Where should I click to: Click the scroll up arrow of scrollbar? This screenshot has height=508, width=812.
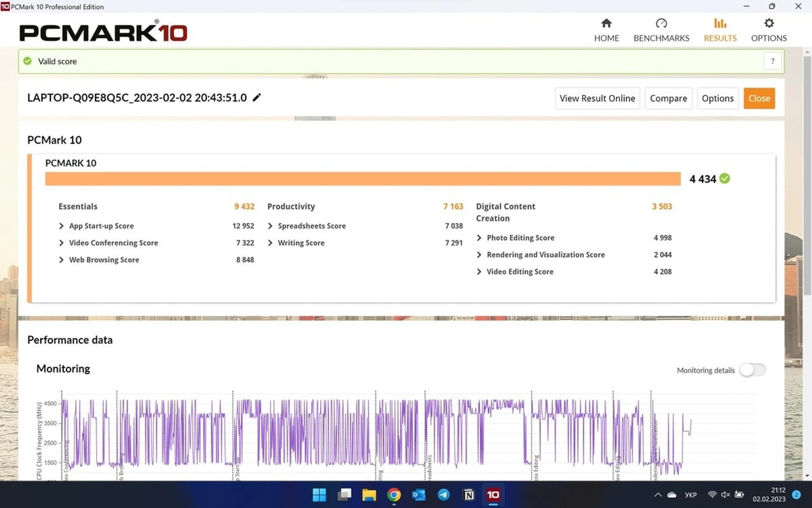coord(807,52)
